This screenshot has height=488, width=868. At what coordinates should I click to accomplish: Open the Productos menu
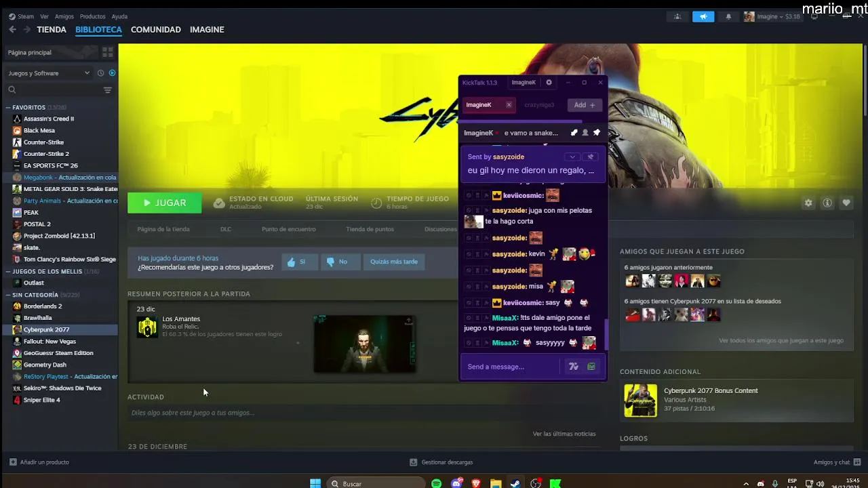click(92, 16)
